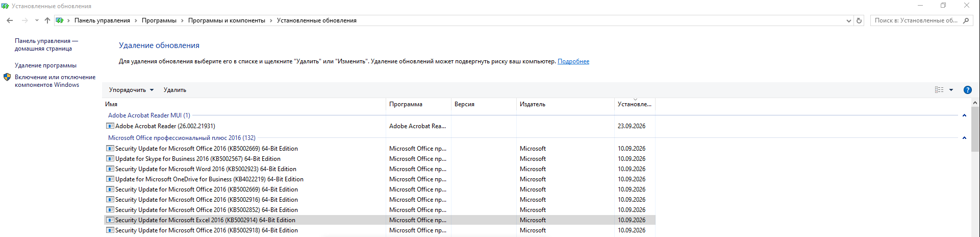Open the address bar history dropdown
The image size is (980, 237).
(848, 20)
